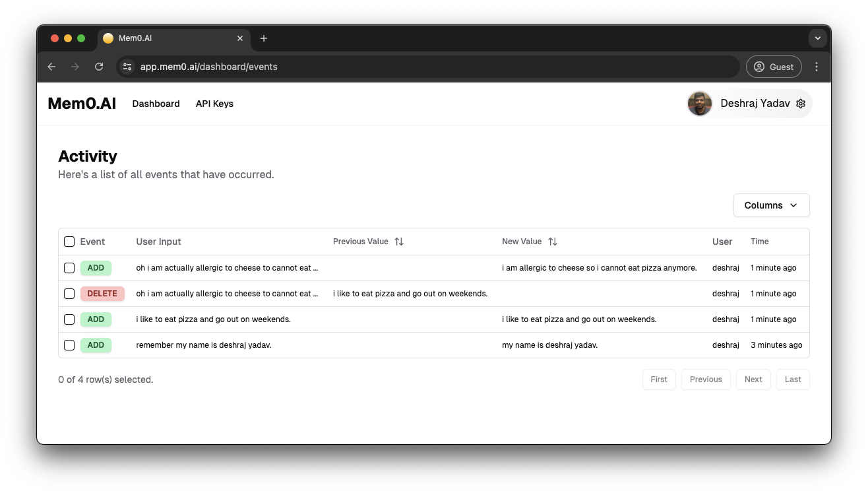Click the Next pagination button

coord(753,379)
